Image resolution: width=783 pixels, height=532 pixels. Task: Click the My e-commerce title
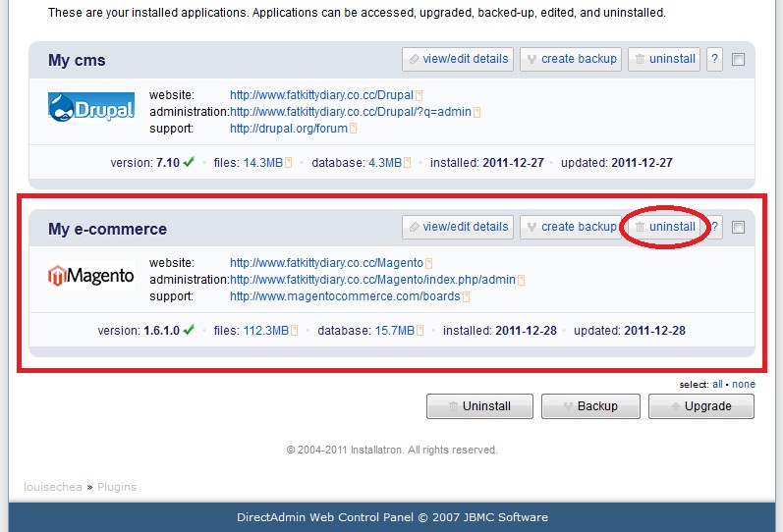point(107,229)
